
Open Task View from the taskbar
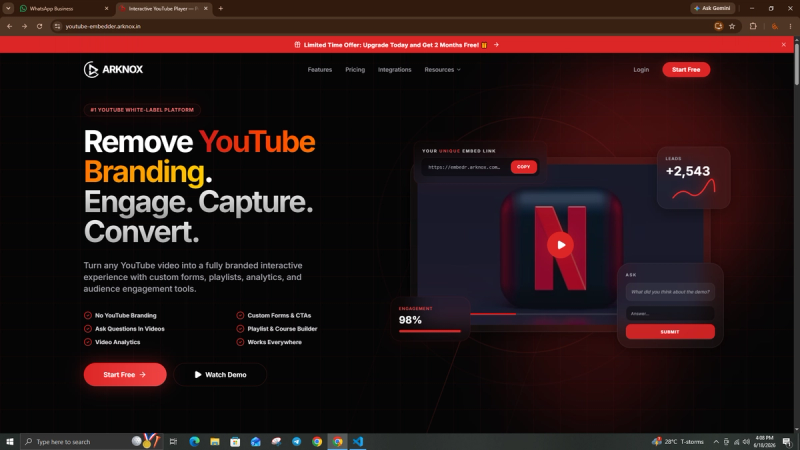click(173, 441)
